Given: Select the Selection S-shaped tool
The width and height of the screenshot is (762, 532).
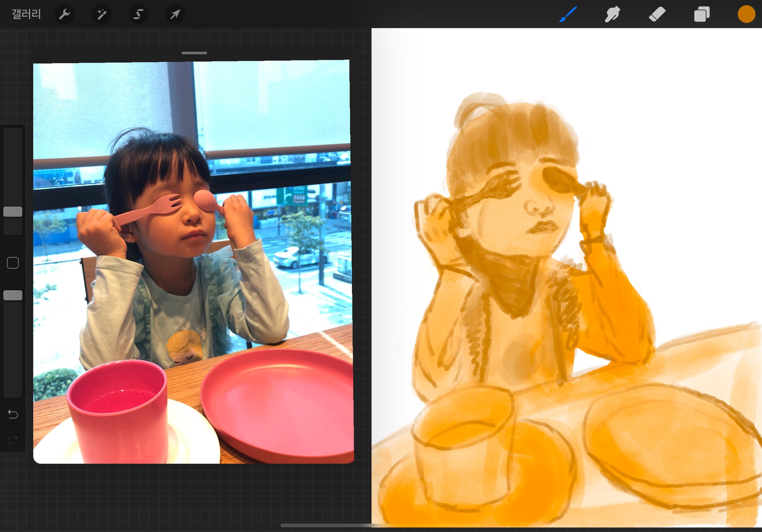Looking at the screenshot, I should point(138,14).
